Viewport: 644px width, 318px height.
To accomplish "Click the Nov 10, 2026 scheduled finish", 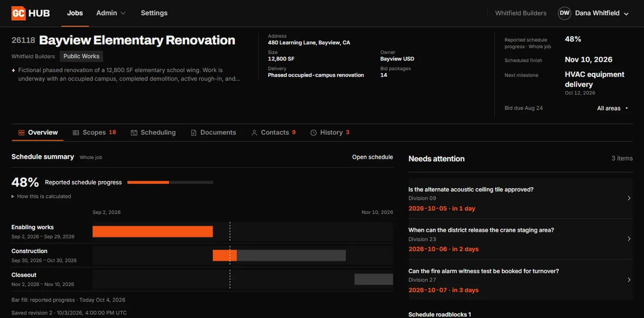I will coord(589,60).
